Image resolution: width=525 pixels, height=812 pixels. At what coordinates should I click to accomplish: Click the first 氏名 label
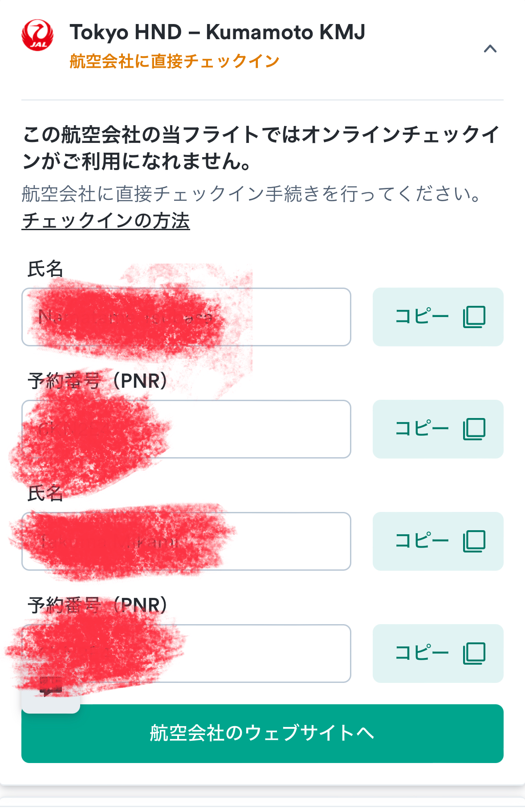(x=45, y=269)
